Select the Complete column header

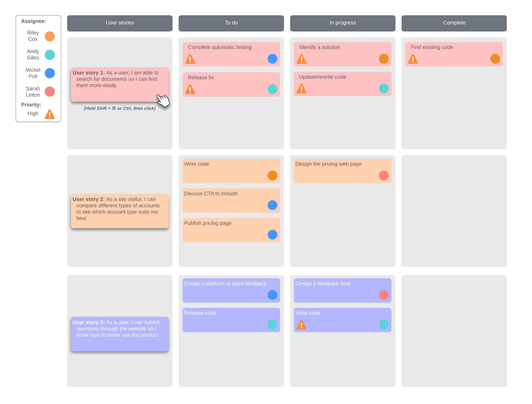[x=454, y=23]
